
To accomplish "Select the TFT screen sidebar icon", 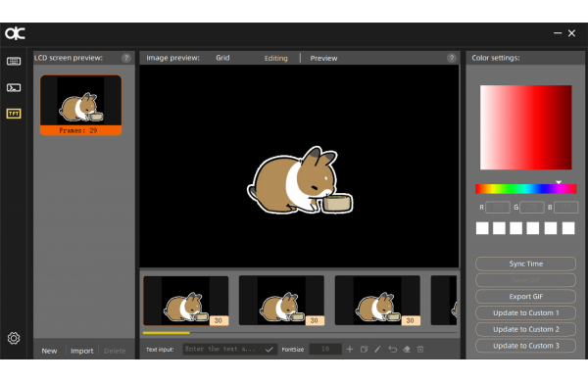I will tap(14, 114).
